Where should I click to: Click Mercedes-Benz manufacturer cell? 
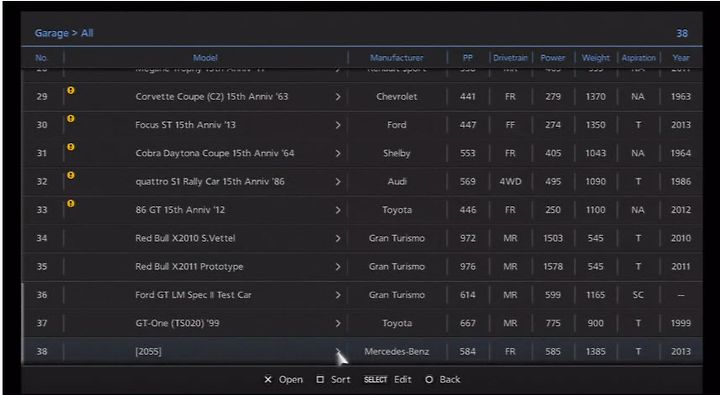pos(397,352)
